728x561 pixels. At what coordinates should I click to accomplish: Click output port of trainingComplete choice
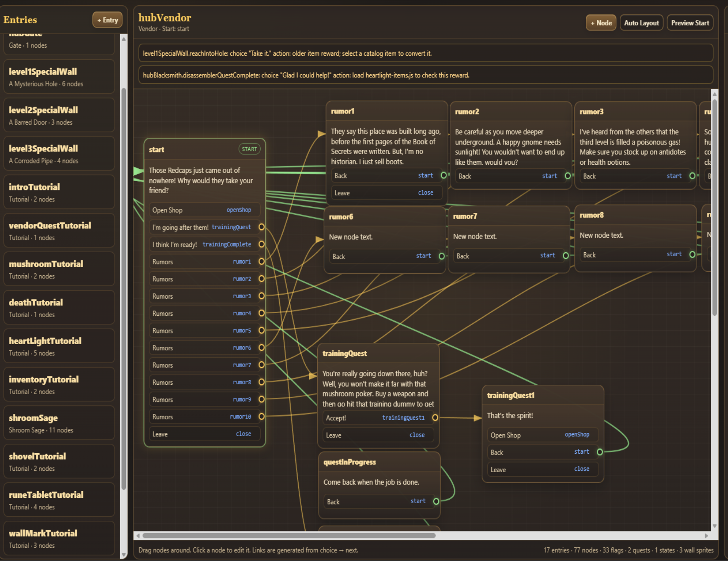[262, 244]
